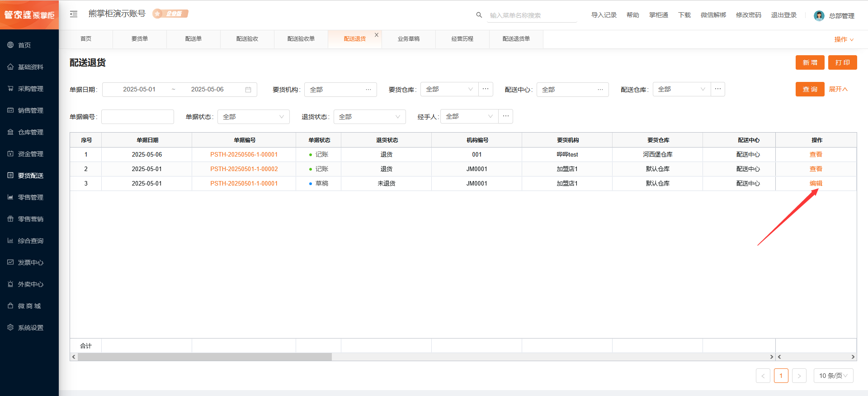This screenshot has height=396, width=868.
Task: Open the 10 条/页 page size dropdown
Action: coord(834,376)
